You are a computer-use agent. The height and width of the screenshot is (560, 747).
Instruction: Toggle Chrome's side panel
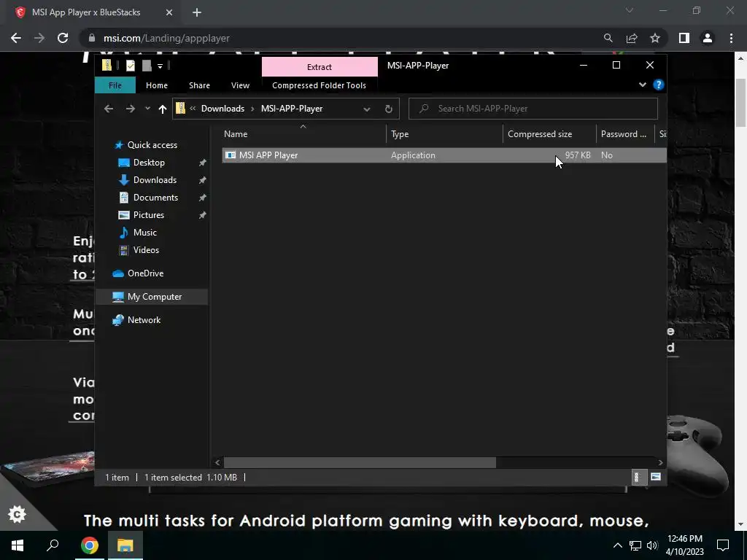(684, 38)
